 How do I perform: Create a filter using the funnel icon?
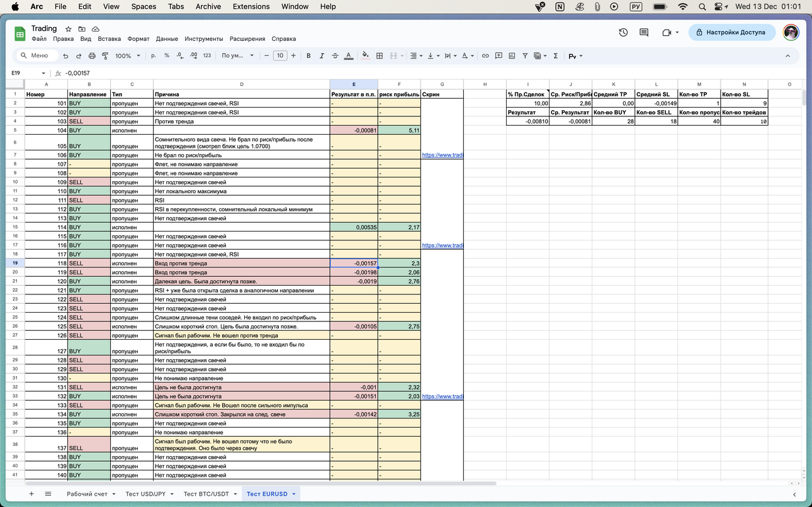point(525,56)
